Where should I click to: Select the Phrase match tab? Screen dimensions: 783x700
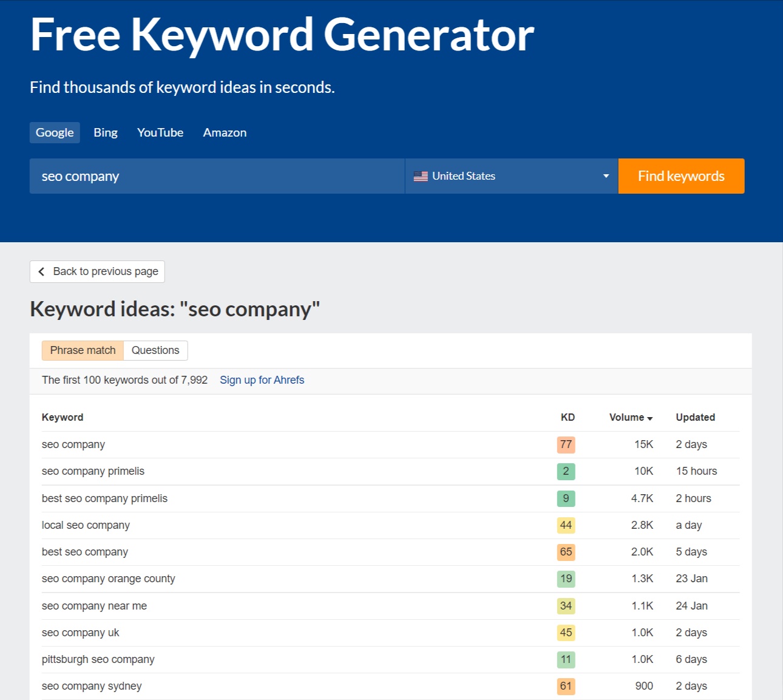coord(83,350)
